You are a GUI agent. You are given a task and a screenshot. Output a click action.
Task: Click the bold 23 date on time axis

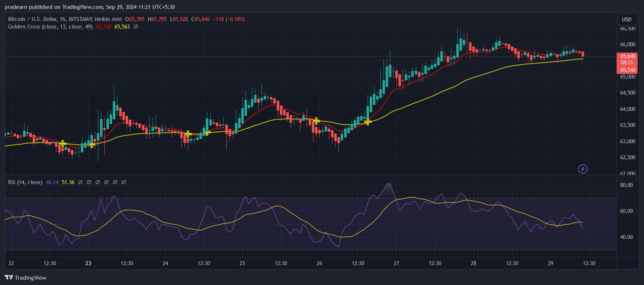[88, 263]
